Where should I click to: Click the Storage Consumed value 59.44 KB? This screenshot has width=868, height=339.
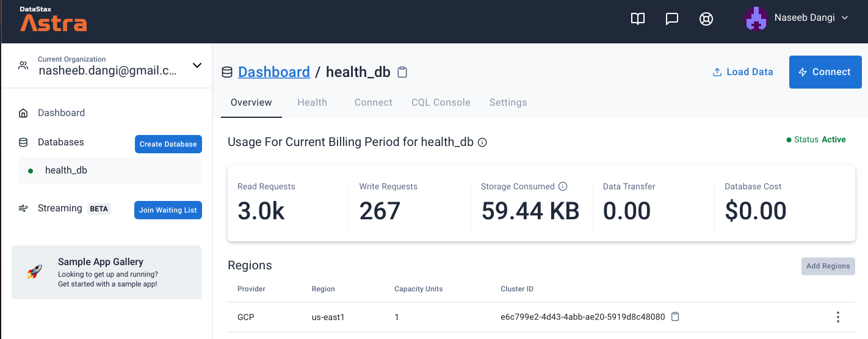[530, 211]
